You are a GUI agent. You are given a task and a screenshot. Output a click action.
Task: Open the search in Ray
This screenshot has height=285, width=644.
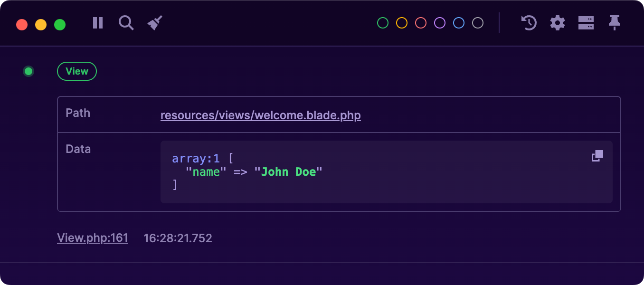[126, 23]
